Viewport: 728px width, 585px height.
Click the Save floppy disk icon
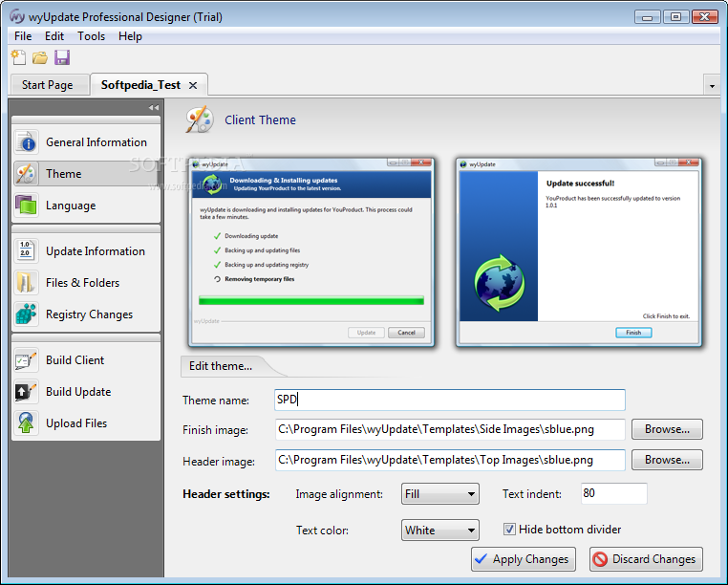(62, 57)
